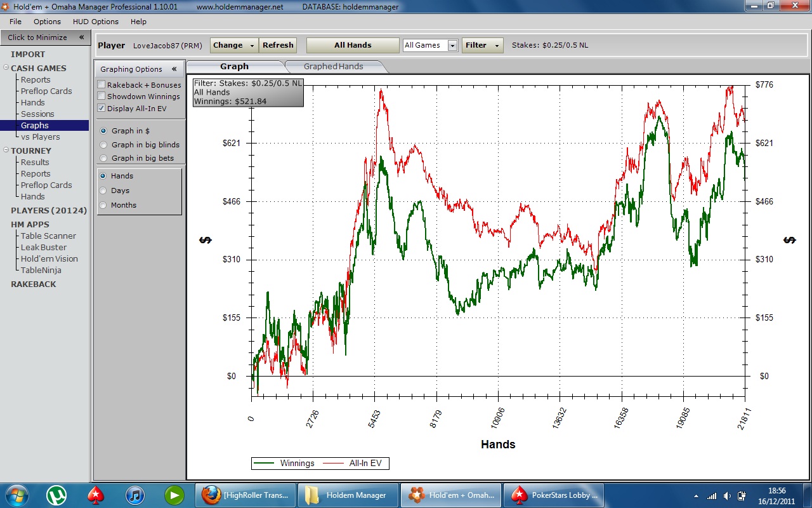Open the File menu
The image size is (812, 508).
(x=15, y=22)
